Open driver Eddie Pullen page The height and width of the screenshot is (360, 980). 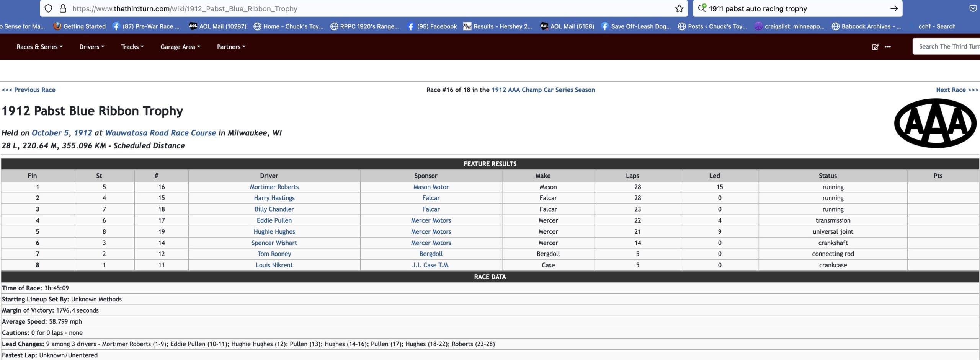(274, 220)
